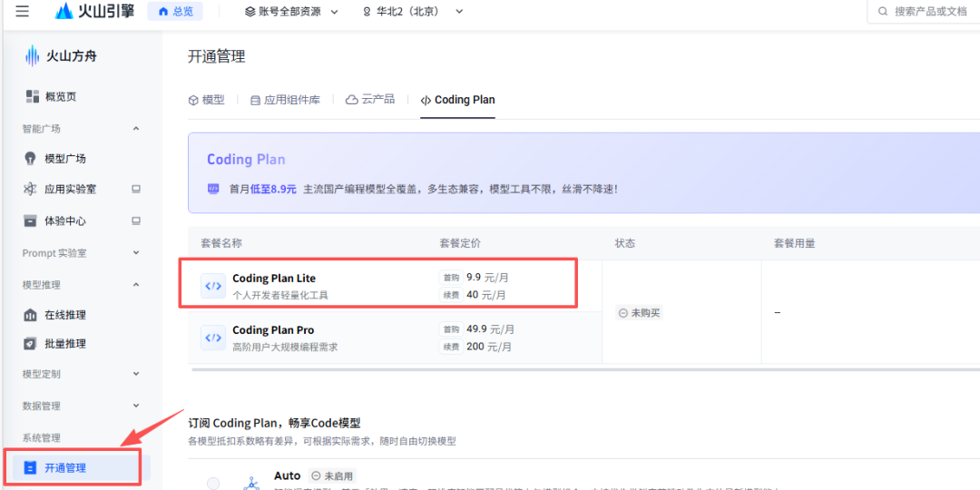Go to 总览 home button
The height and width of the screenshot is (490, 980).
click(x=175, y=11)
